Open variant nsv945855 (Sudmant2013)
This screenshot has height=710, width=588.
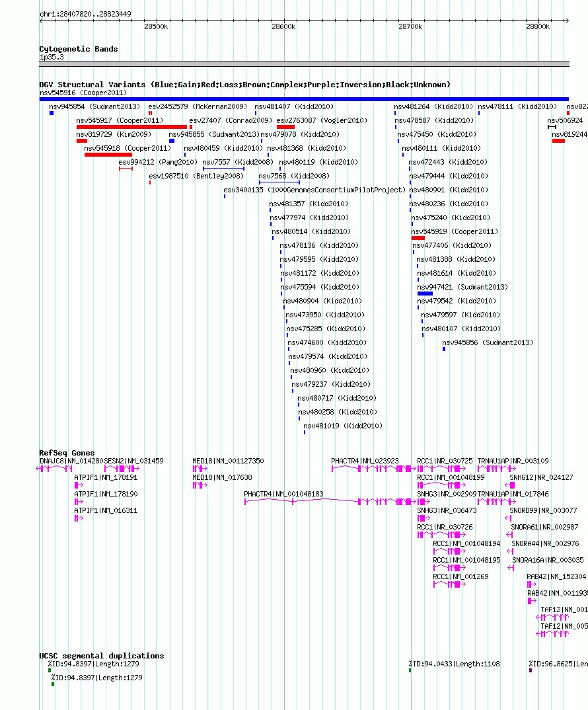pyautogui.click(x=214, y=134)
